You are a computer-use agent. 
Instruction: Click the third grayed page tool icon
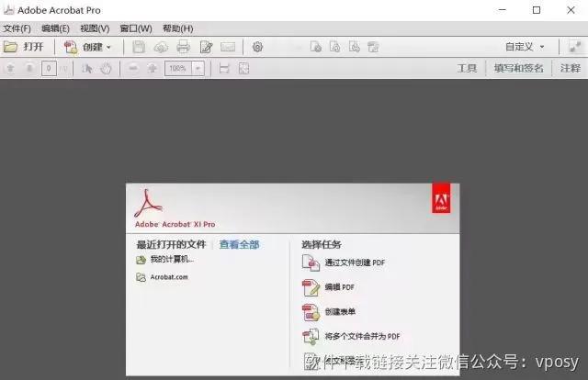pyautogui.click(x=355, y=47)
